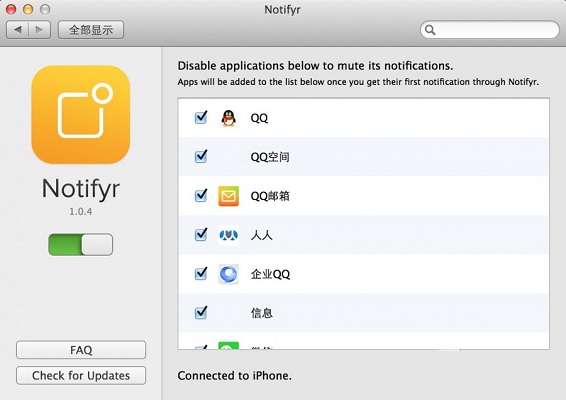Go forward with the right arrow
This screenshot has width=566, height=400.
39,30
